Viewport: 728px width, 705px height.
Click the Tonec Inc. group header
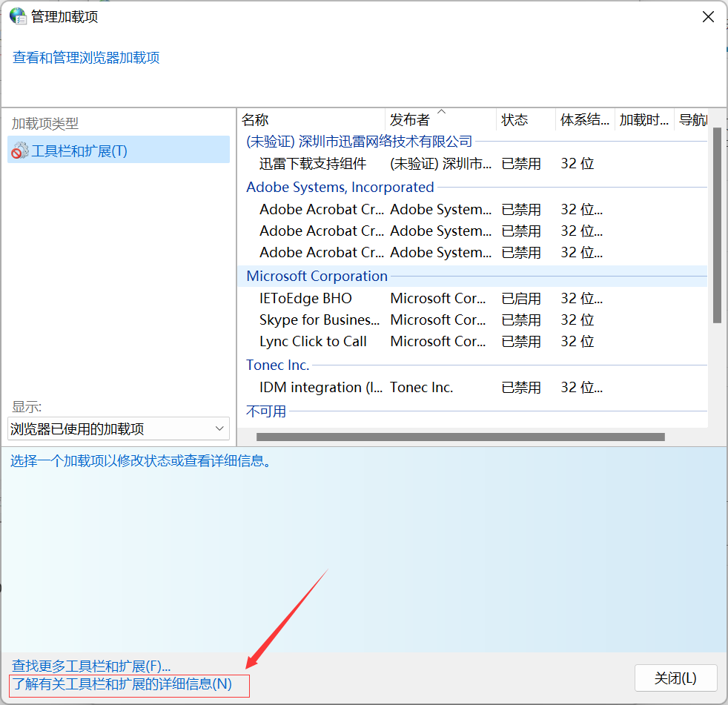coord(277,365)
